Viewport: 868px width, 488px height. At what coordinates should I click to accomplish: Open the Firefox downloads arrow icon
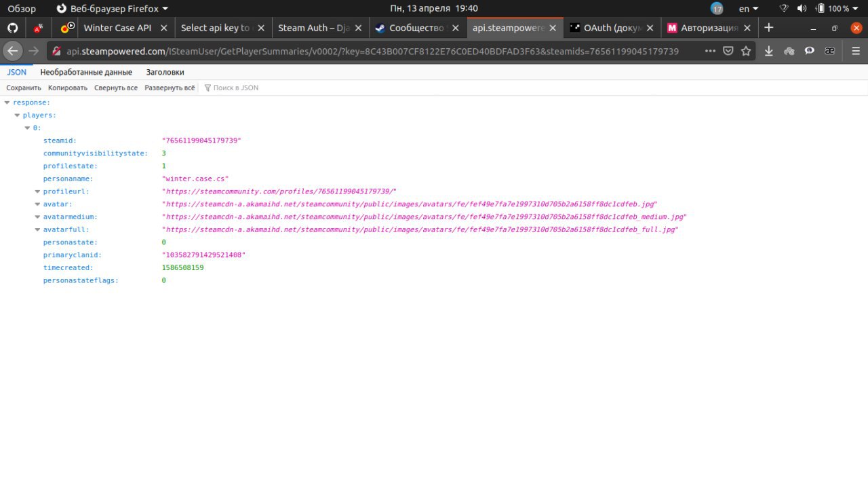coord(768,51)
